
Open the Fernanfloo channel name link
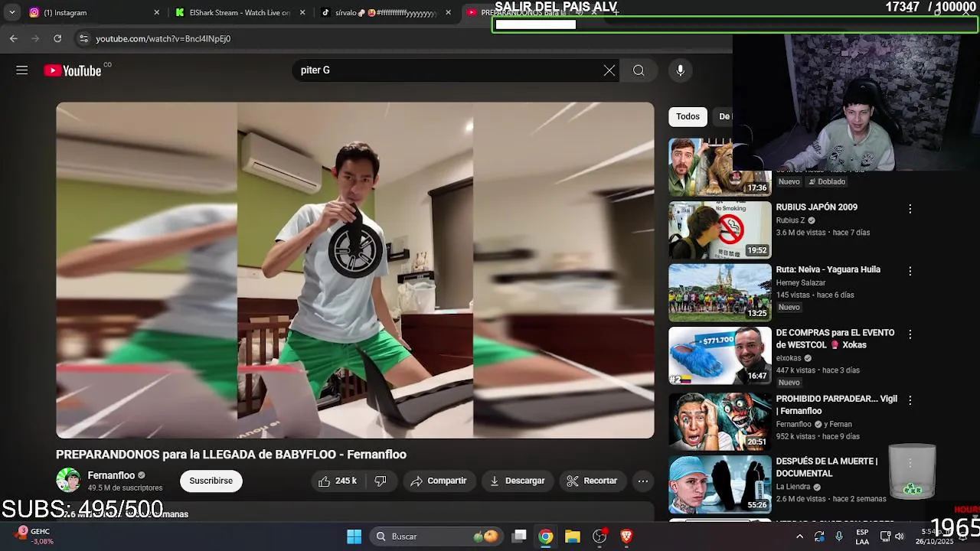pyautogui.click(x=111, y=475)
